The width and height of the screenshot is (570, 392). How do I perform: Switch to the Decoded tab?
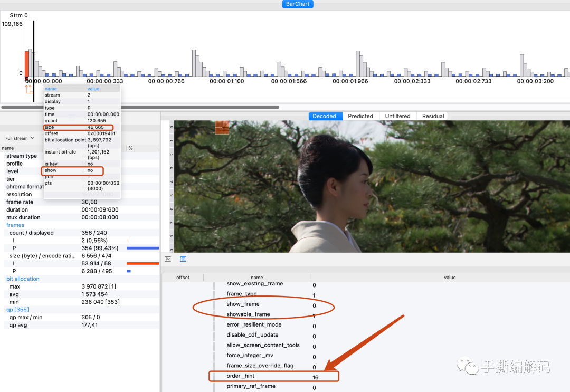(x=324, y=116)
